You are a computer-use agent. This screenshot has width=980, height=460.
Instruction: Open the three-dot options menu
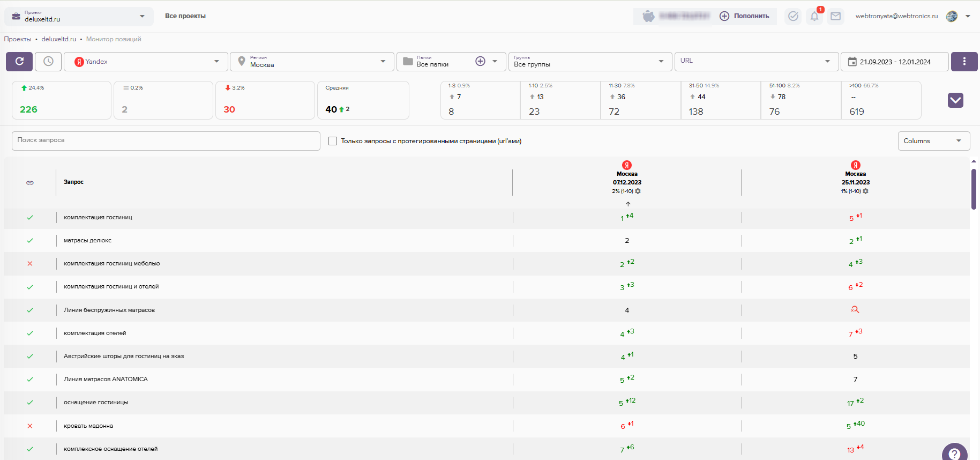pos(964,62)
